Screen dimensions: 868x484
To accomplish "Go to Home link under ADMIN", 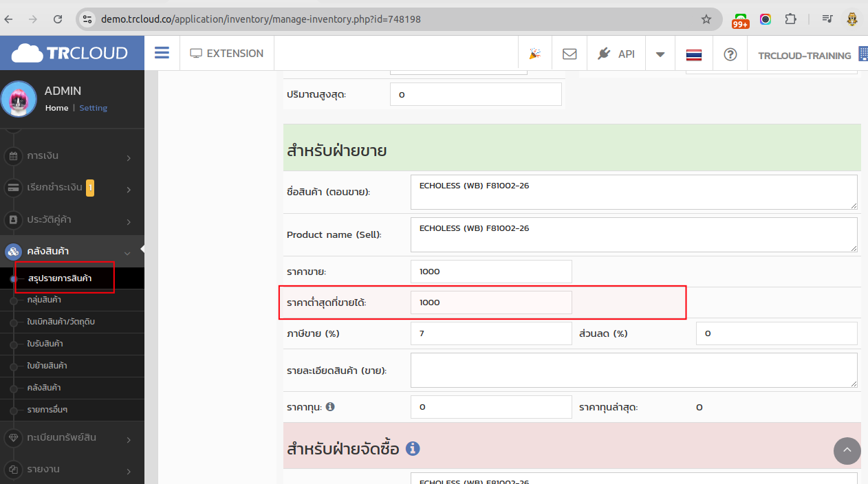I will tap(57, 108).
